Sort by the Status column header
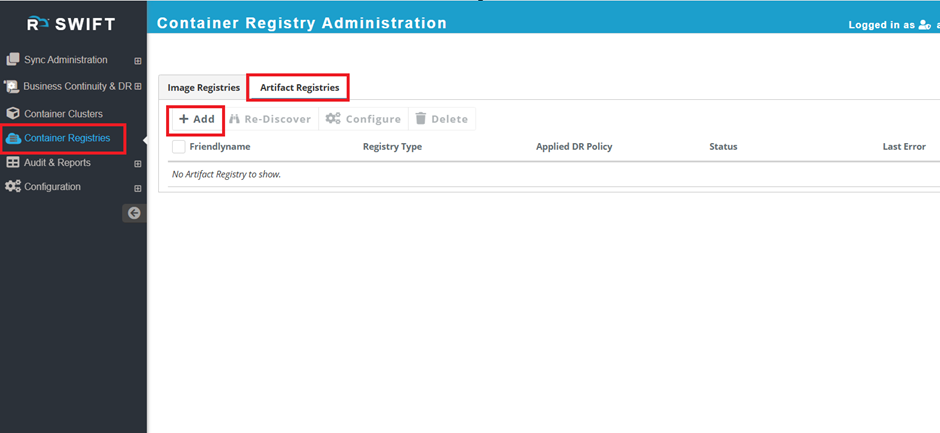 click(723, 146)
